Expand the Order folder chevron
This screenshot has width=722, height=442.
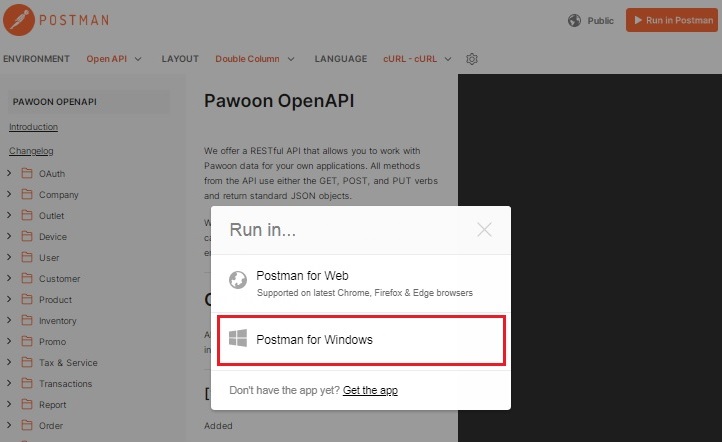tap(9, 425)
